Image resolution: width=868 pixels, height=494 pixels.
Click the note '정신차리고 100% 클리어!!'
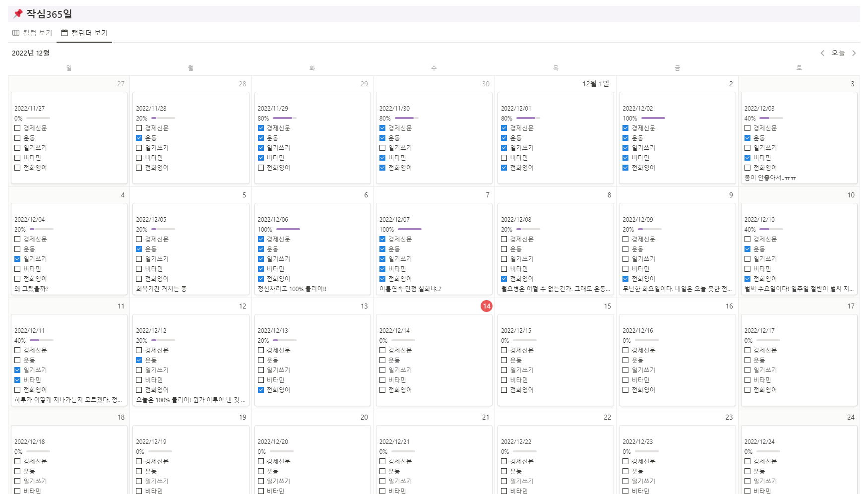point(292,289)
